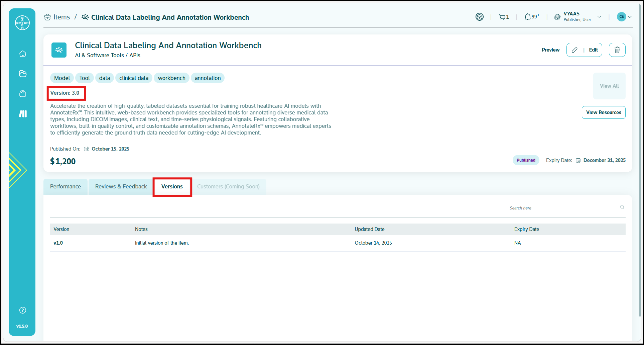Click the View Resources button
The width and height of the screenshot is (644, 345).
pos(603,112)
